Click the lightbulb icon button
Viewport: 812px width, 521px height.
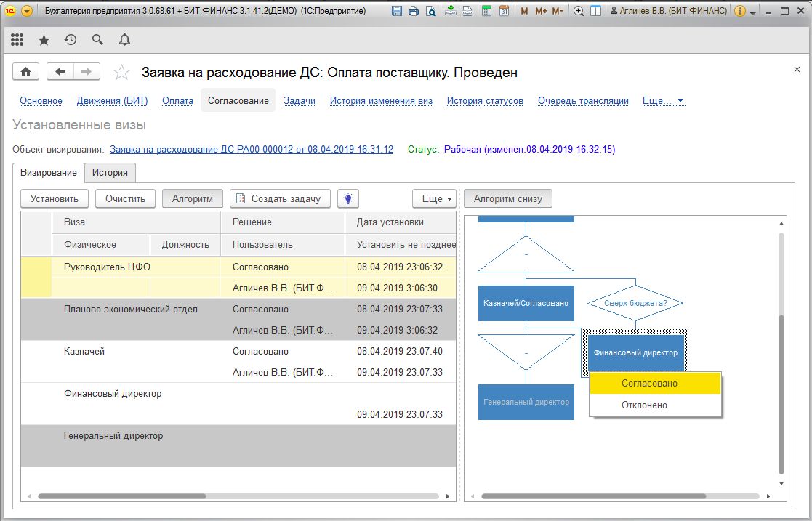coord(348,198)
